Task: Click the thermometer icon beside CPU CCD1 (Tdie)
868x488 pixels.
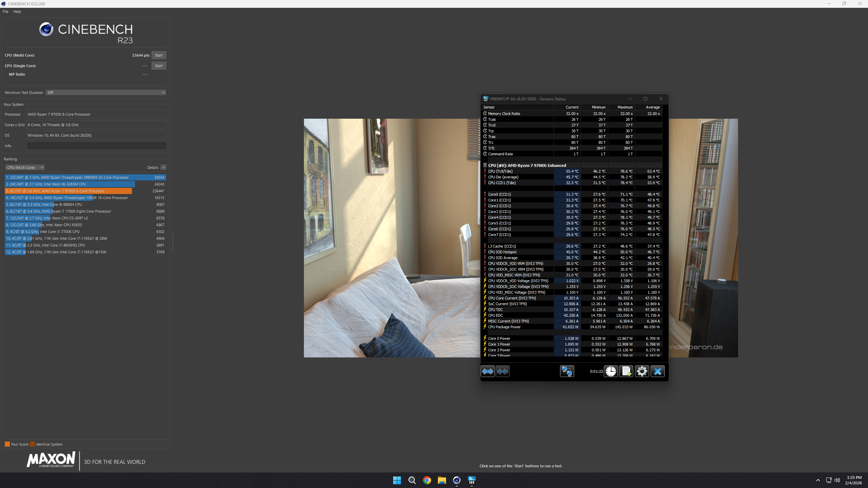Action: 485,183
